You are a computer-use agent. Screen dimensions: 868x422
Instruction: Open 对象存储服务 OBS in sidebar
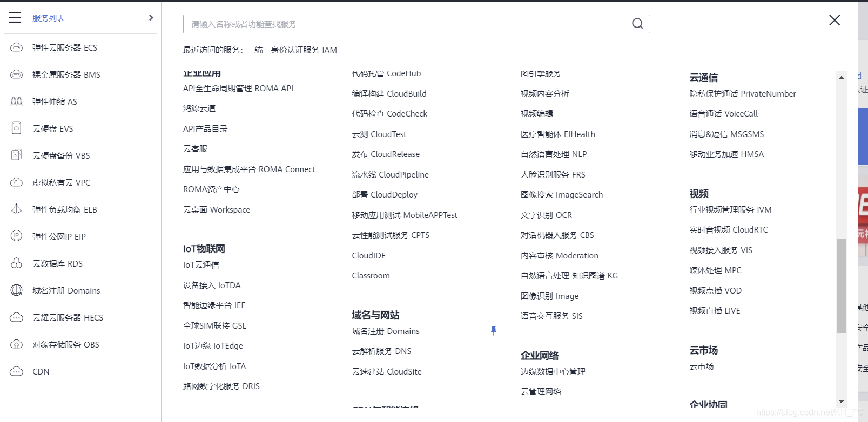click(66, 344)
